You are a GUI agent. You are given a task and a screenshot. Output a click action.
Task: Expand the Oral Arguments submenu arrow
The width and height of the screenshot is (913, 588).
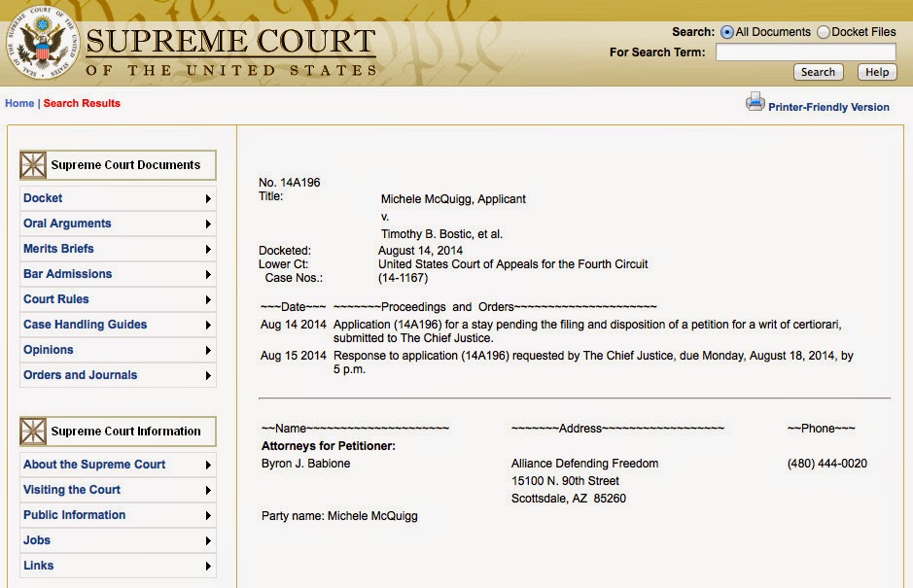pyautogui.click(x=208, y=225)
